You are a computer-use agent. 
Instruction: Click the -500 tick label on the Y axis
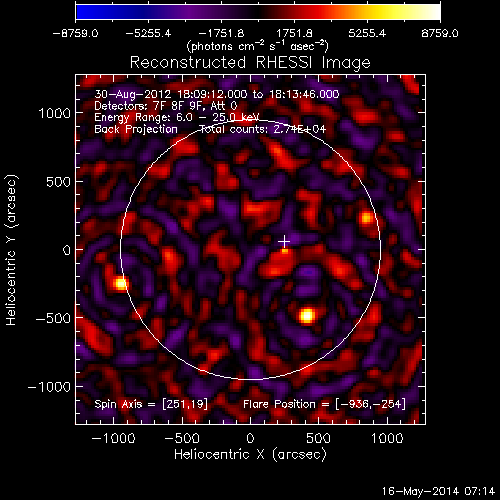(53, 318)
